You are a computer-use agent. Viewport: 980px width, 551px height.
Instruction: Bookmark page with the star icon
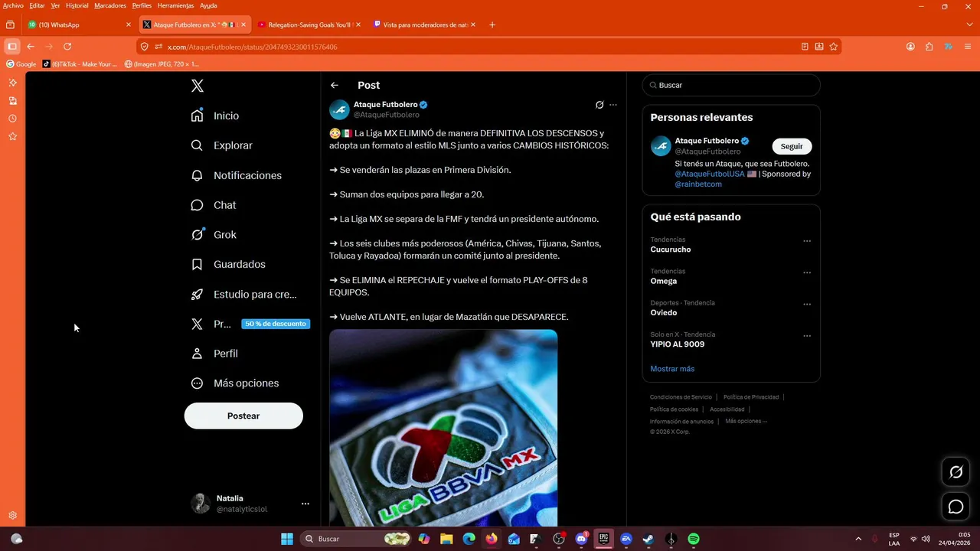(834, 47)
